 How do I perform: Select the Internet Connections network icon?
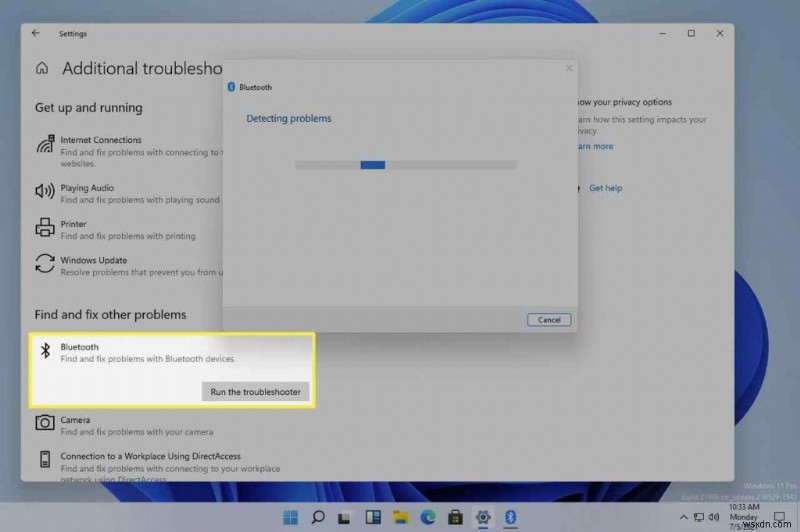45,144
